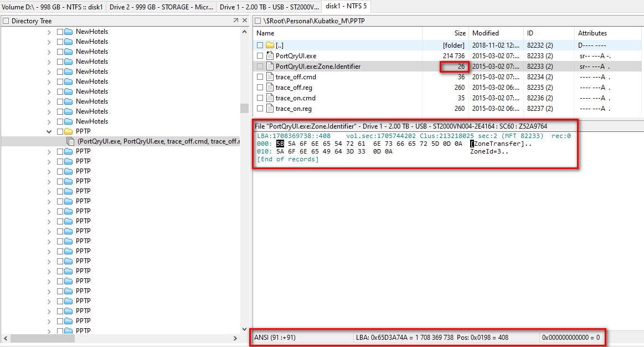The width and height of the screenshot is (644, 347).
Task: Click the Zone.Identifier size value 26
Action: [461, 67]
